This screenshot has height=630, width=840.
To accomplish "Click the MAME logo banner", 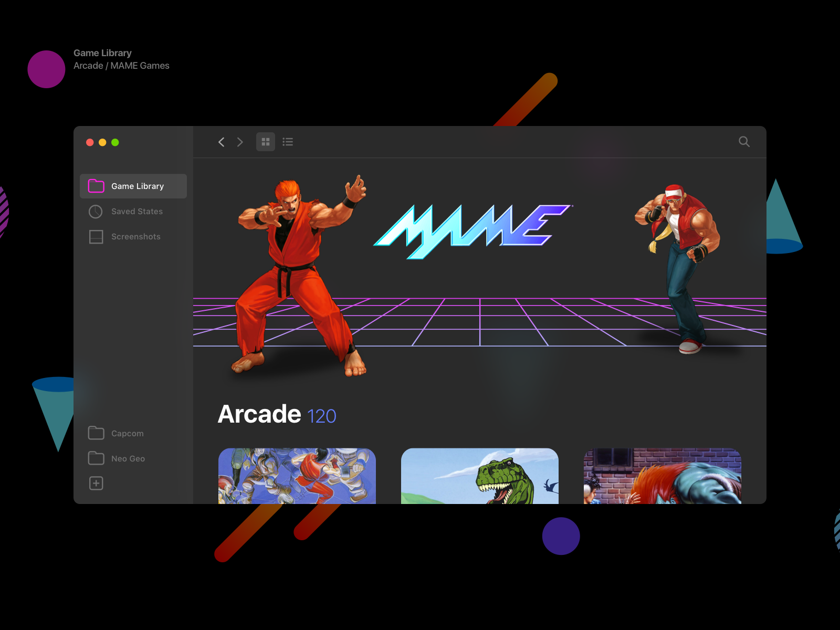I will pyautogui.click(x=472, y=231).
